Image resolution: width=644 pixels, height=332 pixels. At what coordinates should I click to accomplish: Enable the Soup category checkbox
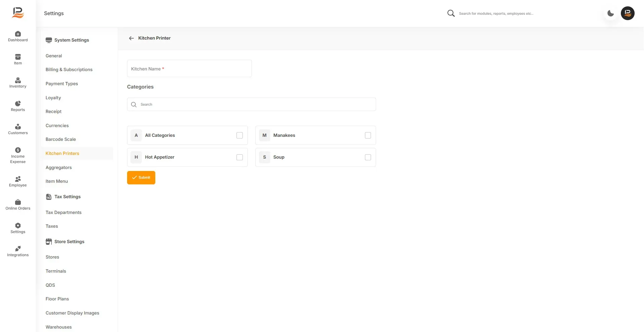pos(368,157)
